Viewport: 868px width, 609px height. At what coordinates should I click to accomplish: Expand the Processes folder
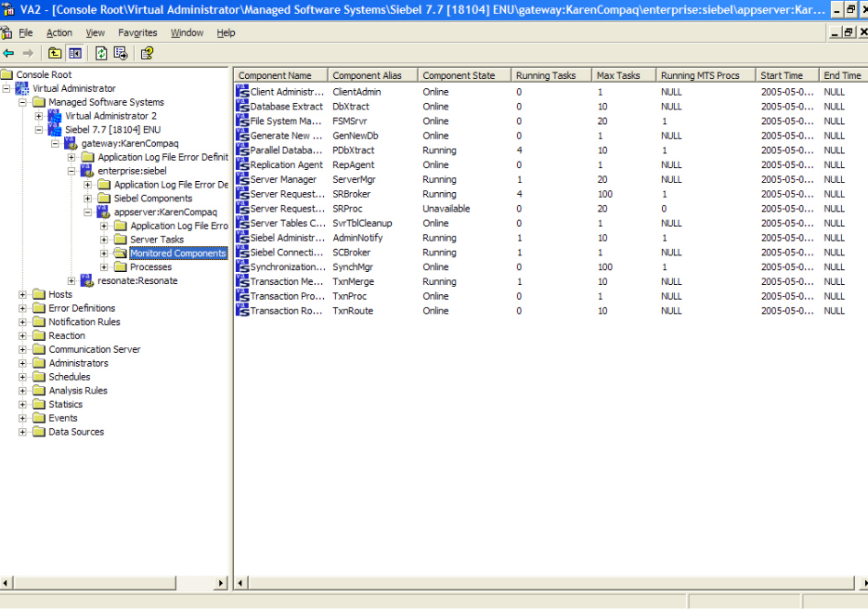click(104, 266)
